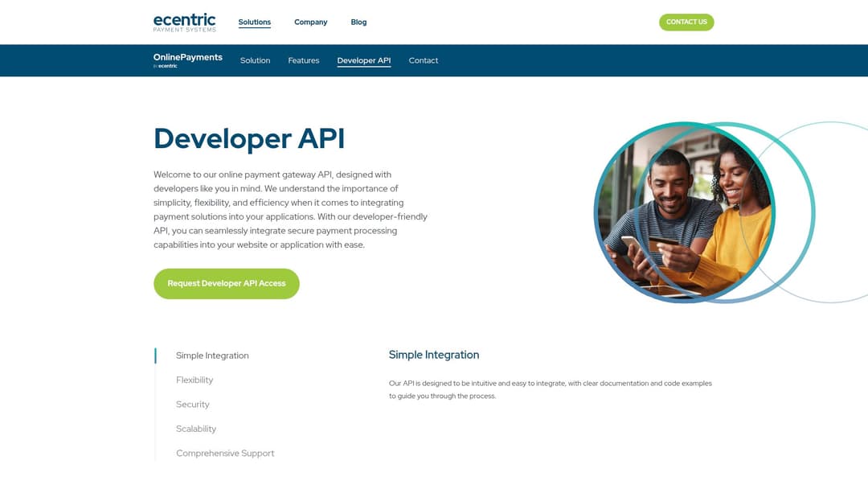868x489 pixels.
Task: Select Solution in the blue sub-navigation bar
Action: click(255, 60)
